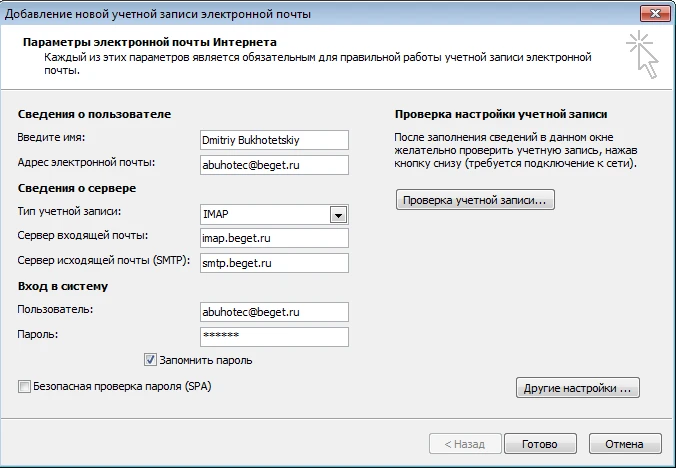This screenshot has width=676, height=468.
Task: Click the wizard cursor icon in header
Action: click(641, 54)
